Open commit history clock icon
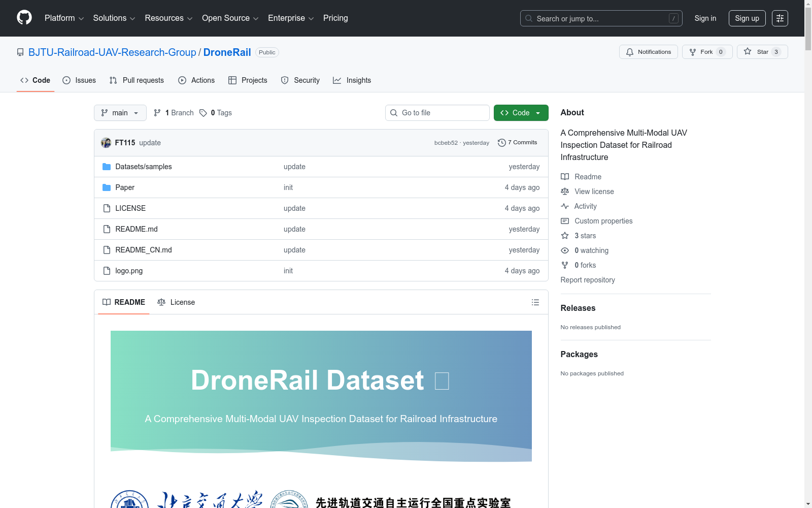 click(x=502, y=143)
